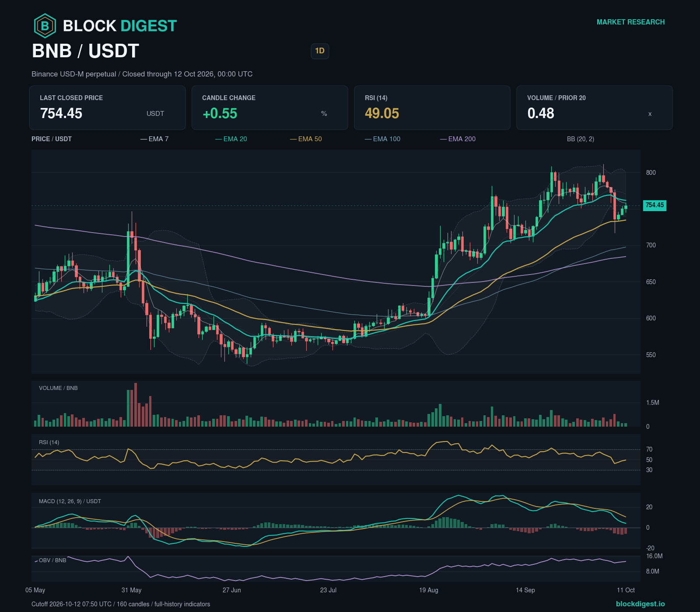
Task: Select the RSI (14) value 49.05
Action: 382,113
